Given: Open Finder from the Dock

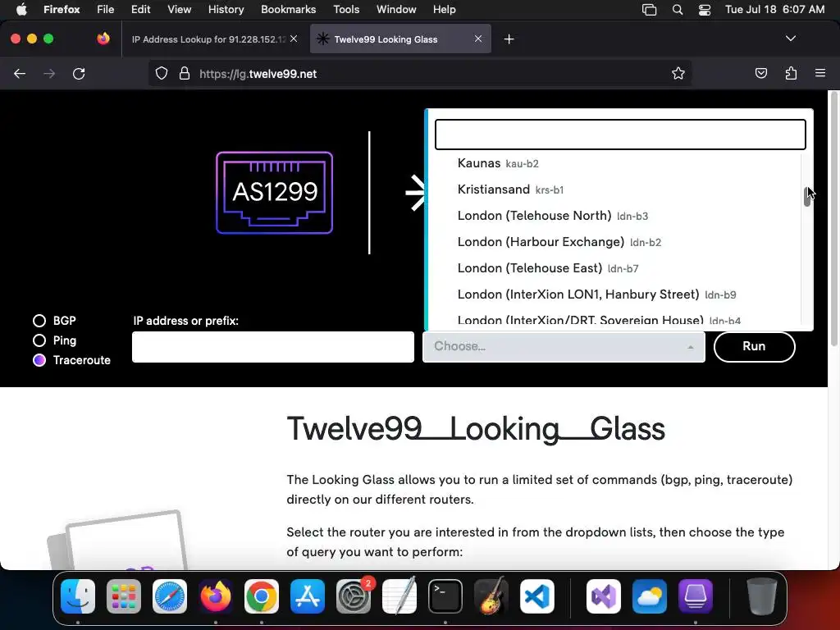Looking at the screenshot, I should pyautogui.click(x=78, y=596).
